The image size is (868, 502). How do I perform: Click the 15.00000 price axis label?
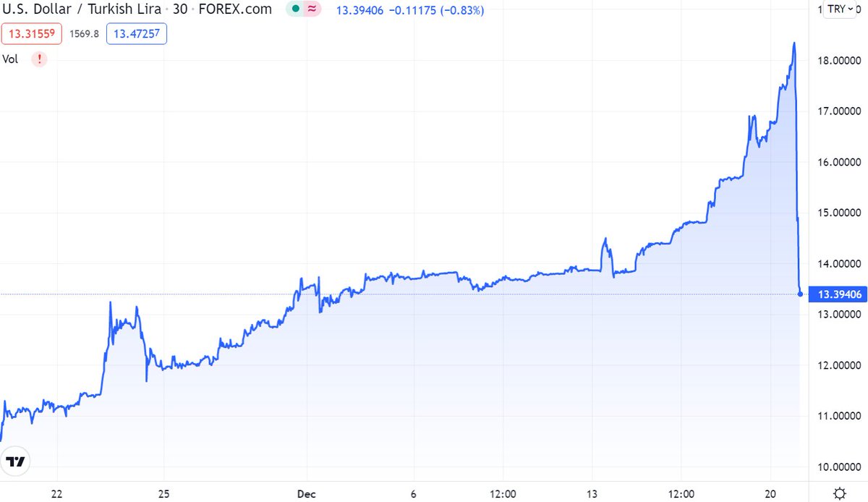click(x=838, y=213)
